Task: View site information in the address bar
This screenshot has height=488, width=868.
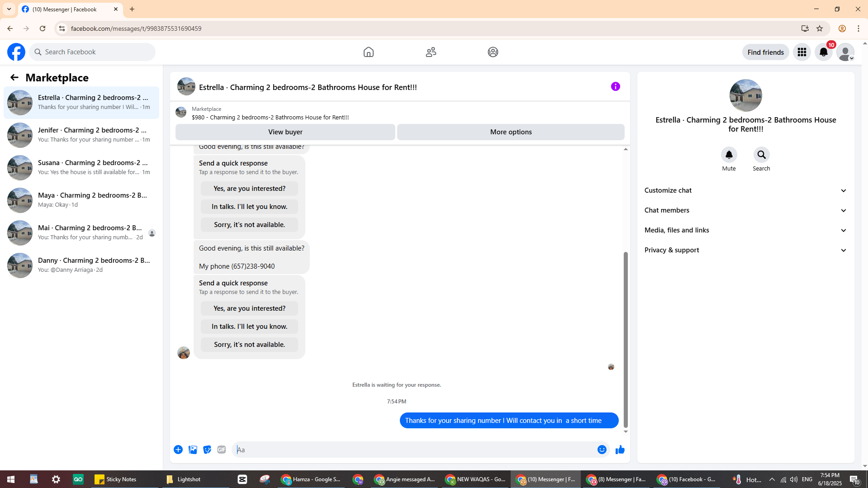Action: [x=62, y=28]
